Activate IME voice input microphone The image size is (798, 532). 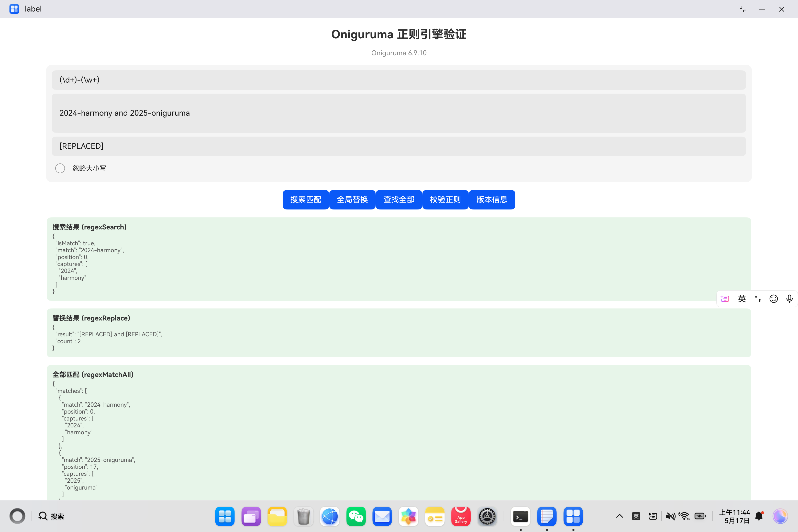[790, 298]
